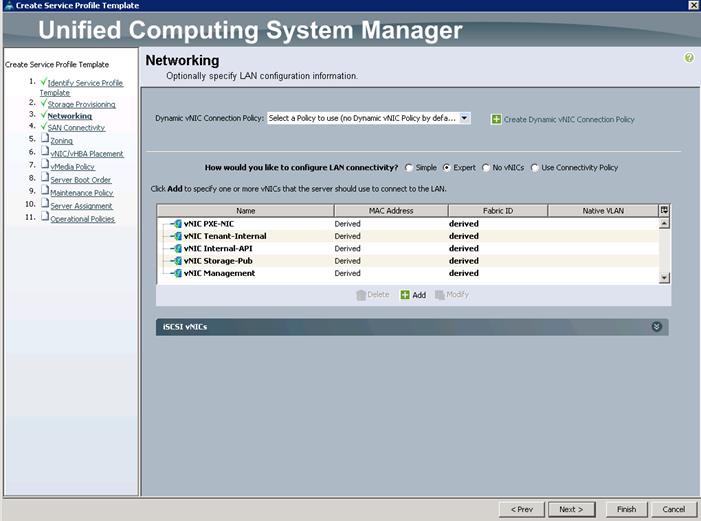Click the Create Dynamic vNIC Connection Policy link
701x521 pixels.
[569, 119]
